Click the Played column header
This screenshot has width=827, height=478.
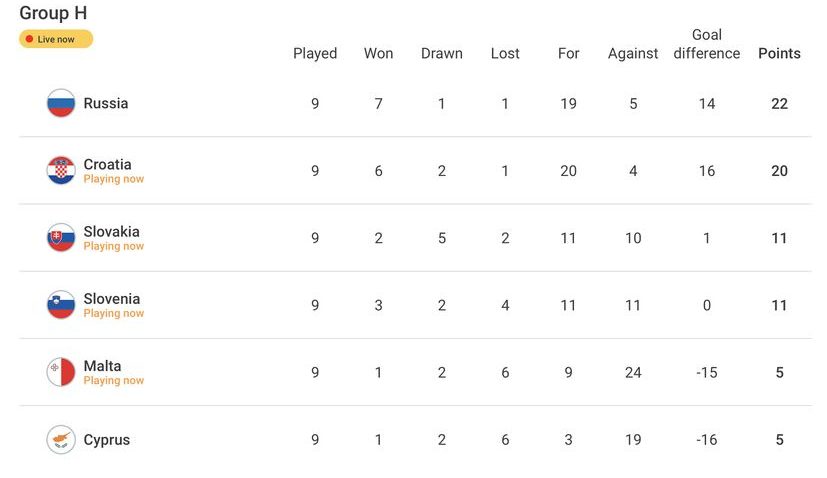tap(315, 53)
